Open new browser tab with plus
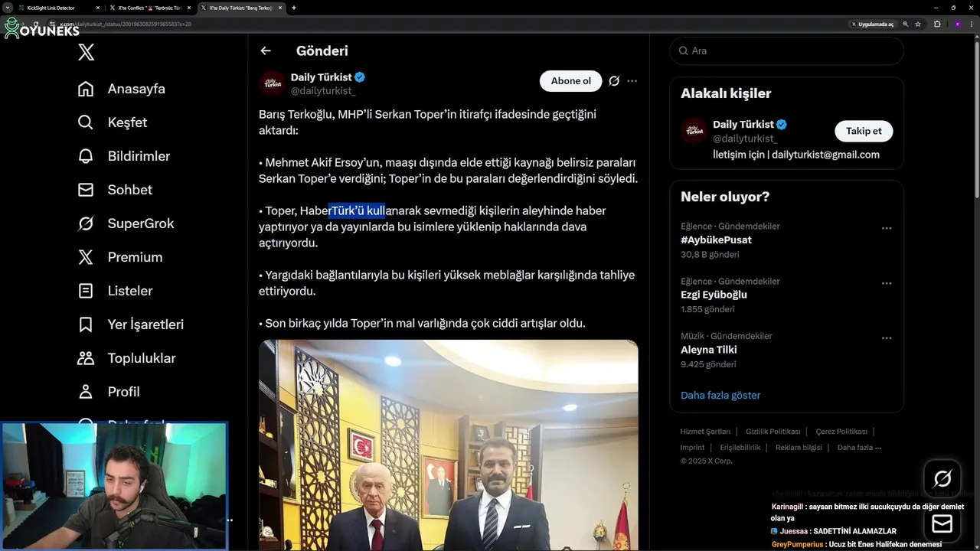This screenshot has height=551, width=980. (x=294, y=8)
